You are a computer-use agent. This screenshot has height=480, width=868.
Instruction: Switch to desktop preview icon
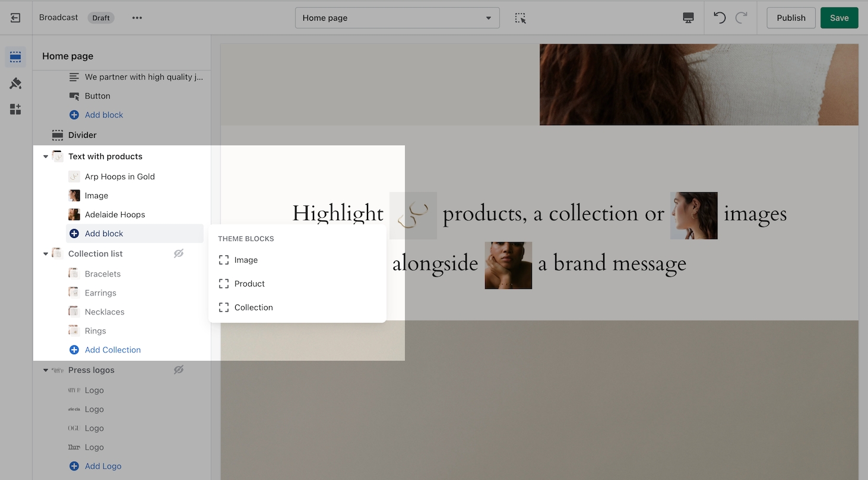pyautogui.click(x=688, y=18)
